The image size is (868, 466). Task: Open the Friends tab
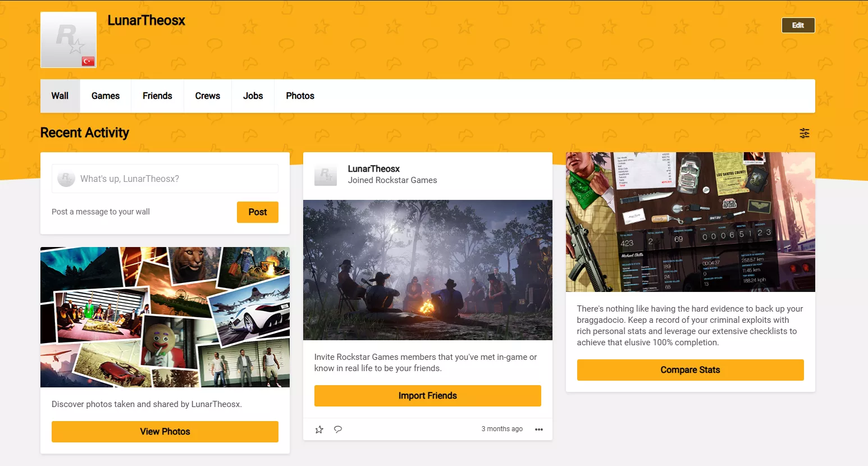157,96
